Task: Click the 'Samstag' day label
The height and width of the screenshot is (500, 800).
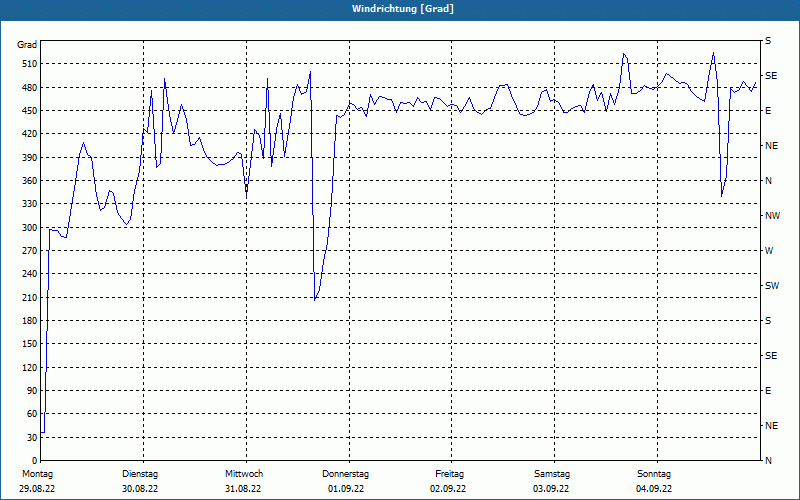Action: (x=552, y=474)
